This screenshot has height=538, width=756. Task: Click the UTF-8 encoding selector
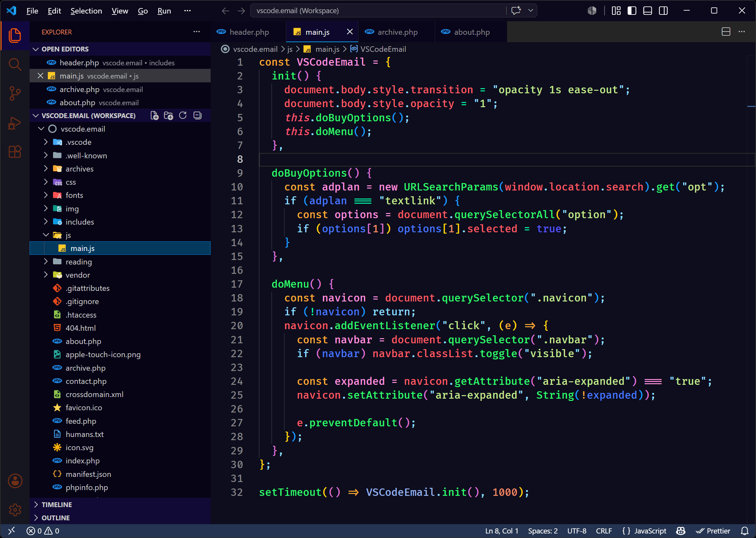pos(577,531)
